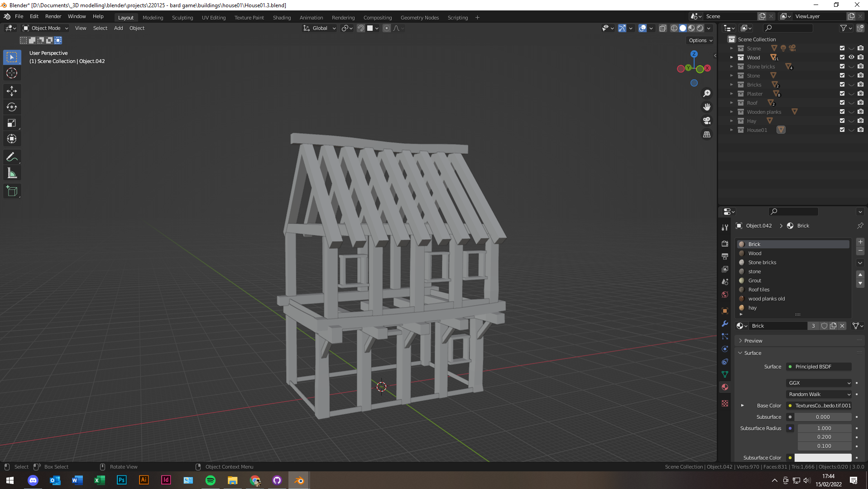Uncheck the Roof collection checkbox
The height and width of the screenshot is (489, 868).
tap(842, 103)
